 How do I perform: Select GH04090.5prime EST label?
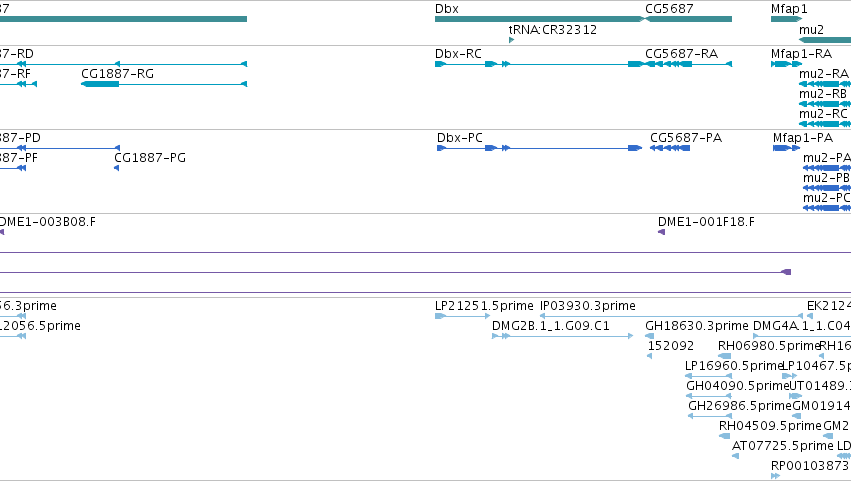click(738, 386)
